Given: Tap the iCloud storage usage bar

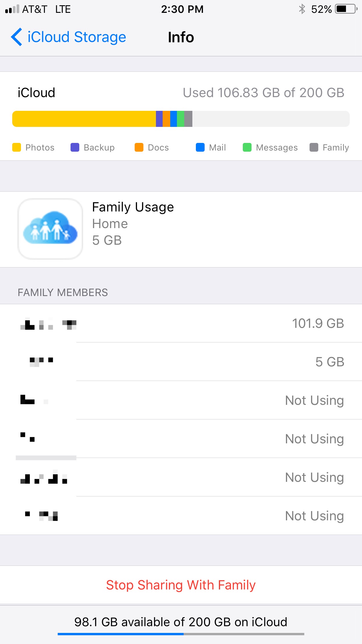Looking at the screenshot, I should 181,119.
